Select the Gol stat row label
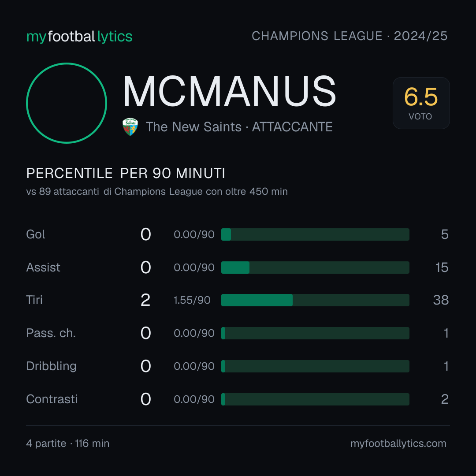This screenshot has width=476, height=476. 36,234
